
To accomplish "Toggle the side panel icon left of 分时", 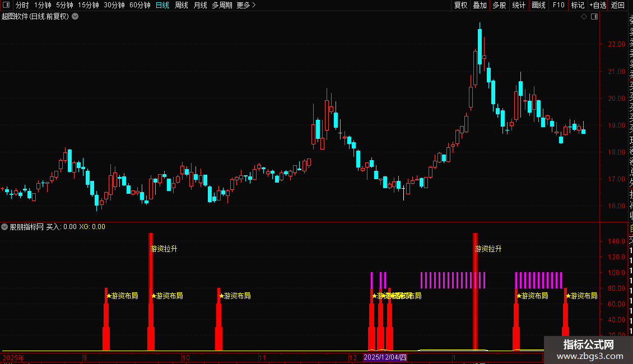I will click(6, 5).
